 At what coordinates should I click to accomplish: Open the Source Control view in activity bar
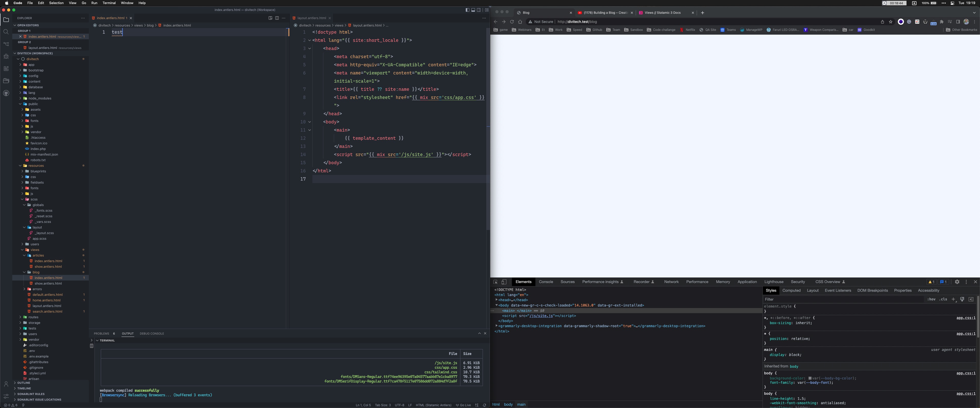click(6, 44)
